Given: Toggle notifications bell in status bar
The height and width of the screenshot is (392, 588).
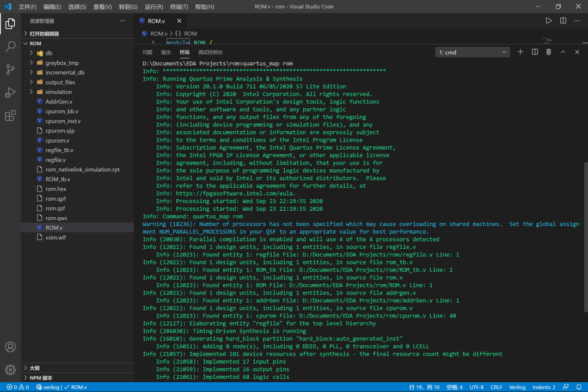Looking at the screenshot, I should pyautogui.click(x=579, y=387).
